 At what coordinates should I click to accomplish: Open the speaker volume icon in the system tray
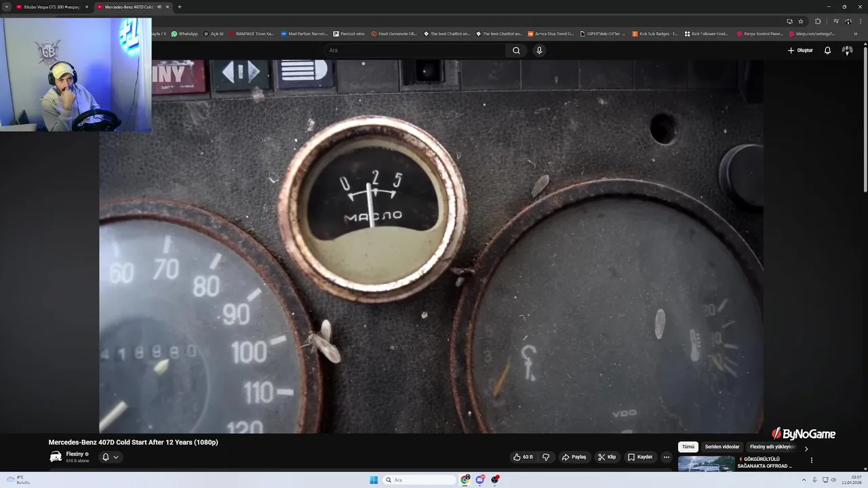[833, 480]
